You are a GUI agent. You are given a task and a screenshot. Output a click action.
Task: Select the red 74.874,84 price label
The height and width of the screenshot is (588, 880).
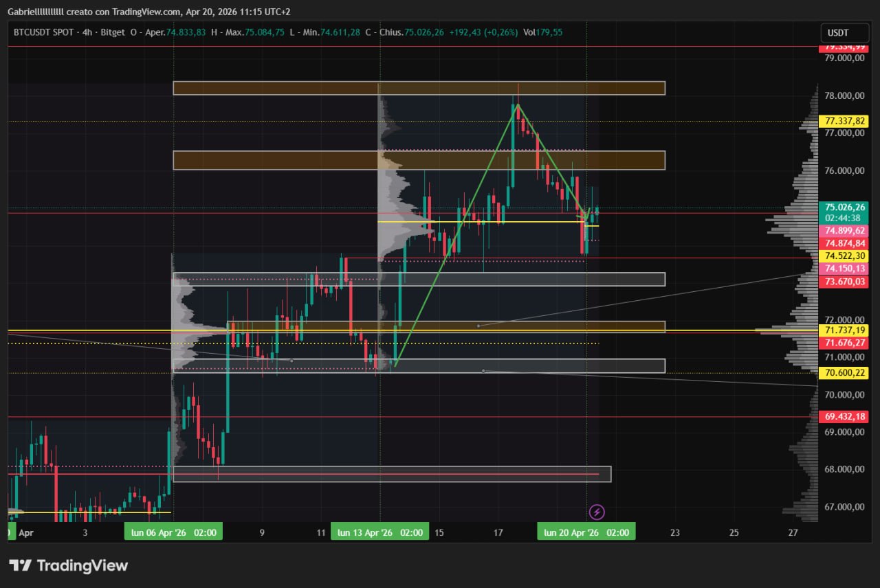click(845, 243)
